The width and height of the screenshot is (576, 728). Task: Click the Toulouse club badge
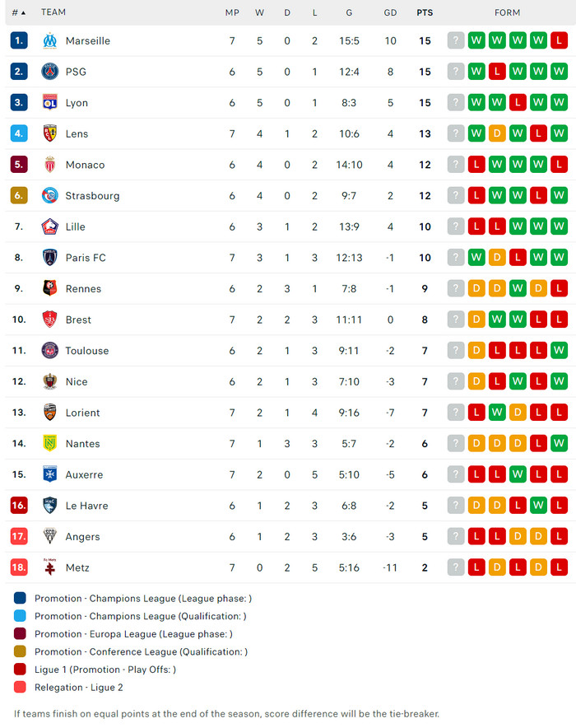pos(50,350)
